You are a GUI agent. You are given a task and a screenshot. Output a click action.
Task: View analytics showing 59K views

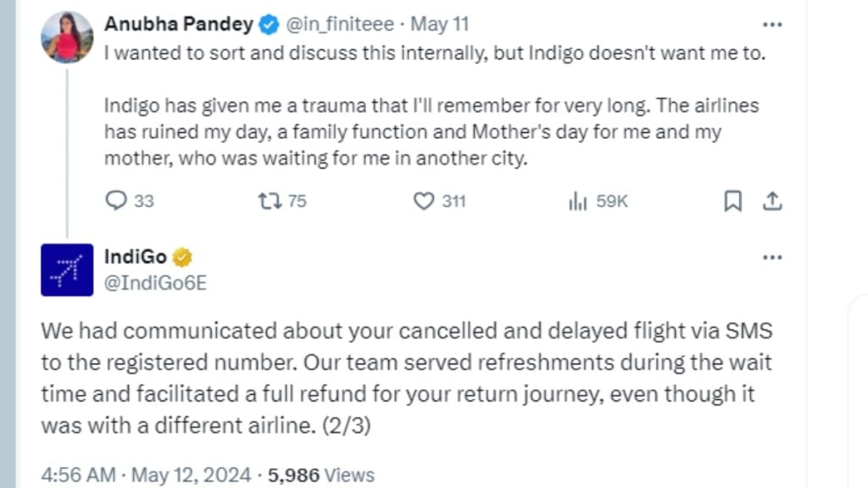pyautogui.click(x=578, y=201)
